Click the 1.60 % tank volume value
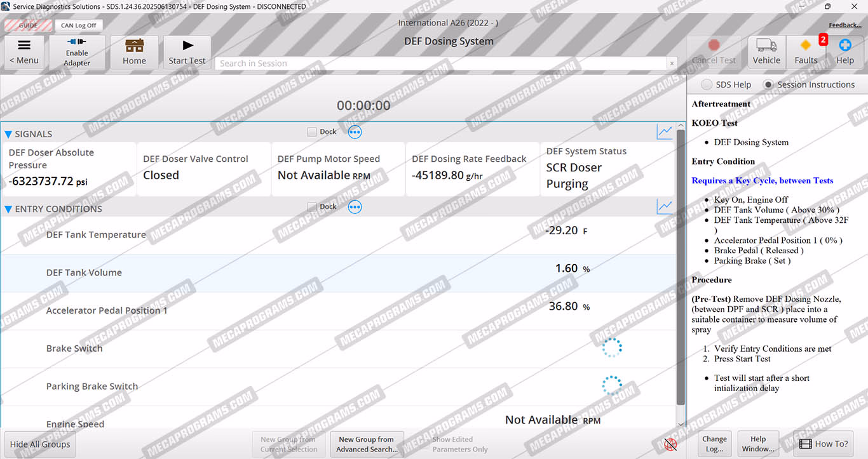 [x=573, y=269]
